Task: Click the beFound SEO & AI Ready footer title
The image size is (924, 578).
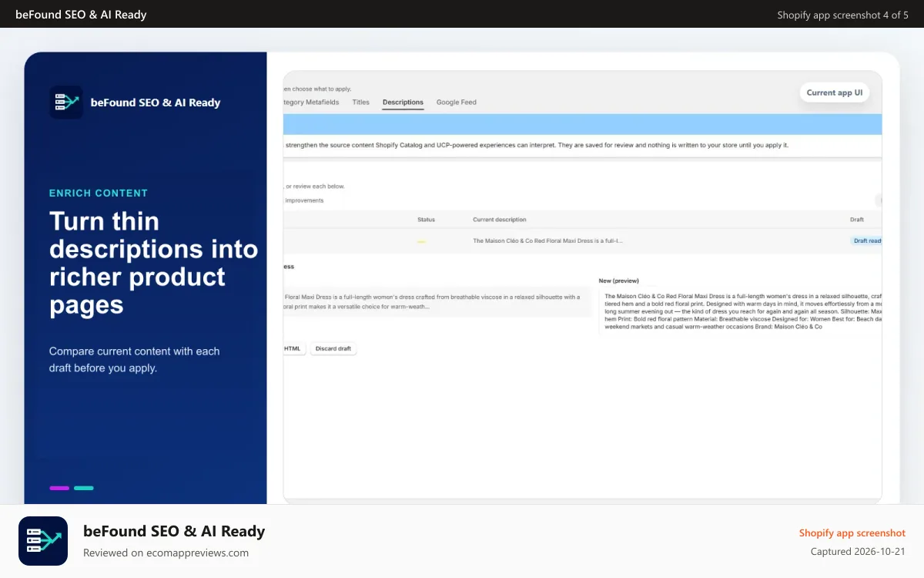Action: tap(174, 531)
